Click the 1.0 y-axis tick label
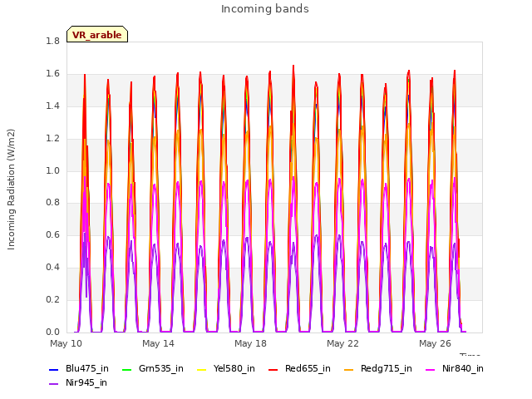Viewport: 532px width, 399px height. pos(53,170)
